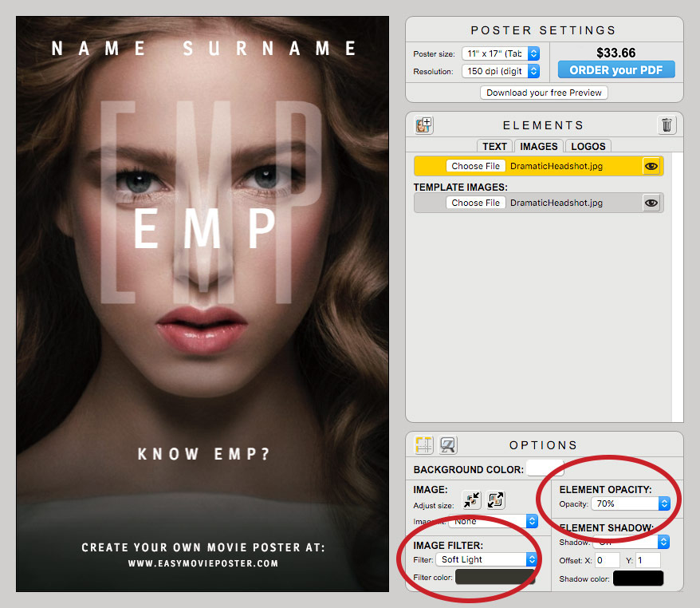Switch to the LOGOS tab
Viewport: 700px width, 608px height.
pyautogui.click(x=588, y=146)
